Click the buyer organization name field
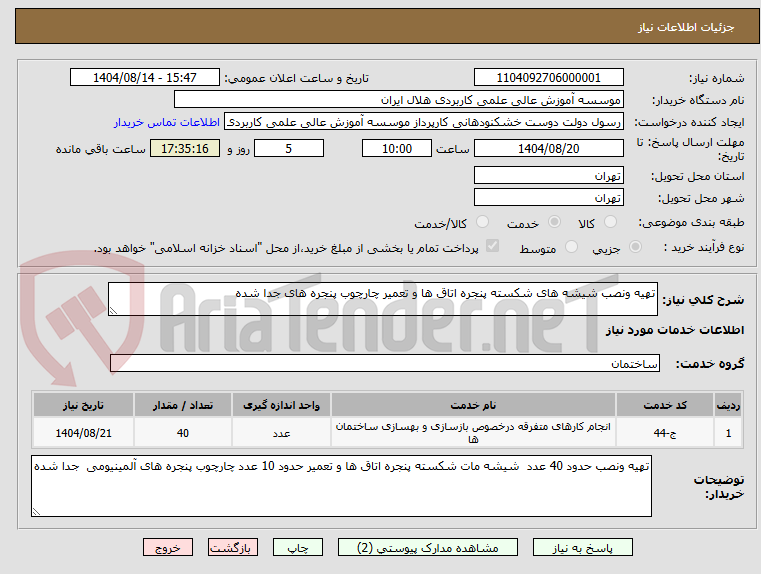Viewport: 761px width, 574px height. tap(398, 100)
